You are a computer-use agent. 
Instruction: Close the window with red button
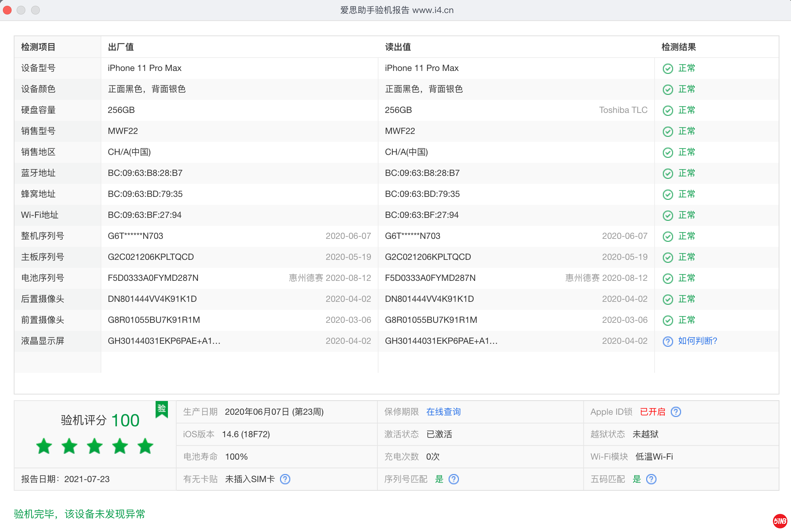(7, 10)
